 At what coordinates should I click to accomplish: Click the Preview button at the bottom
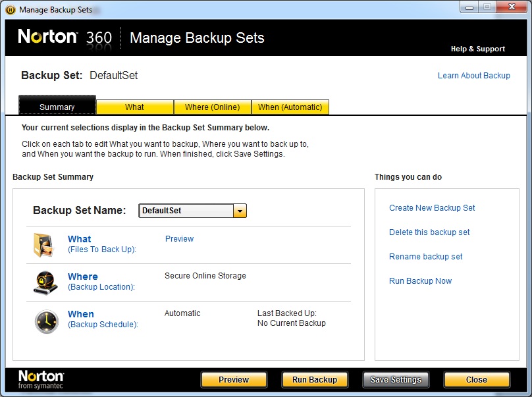pos(234,380)
